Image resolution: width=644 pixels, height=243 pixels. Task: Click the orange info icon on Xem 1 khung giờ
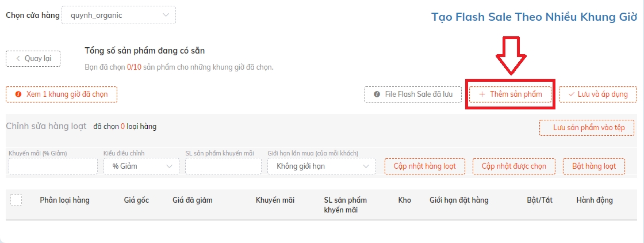(18, 94)
